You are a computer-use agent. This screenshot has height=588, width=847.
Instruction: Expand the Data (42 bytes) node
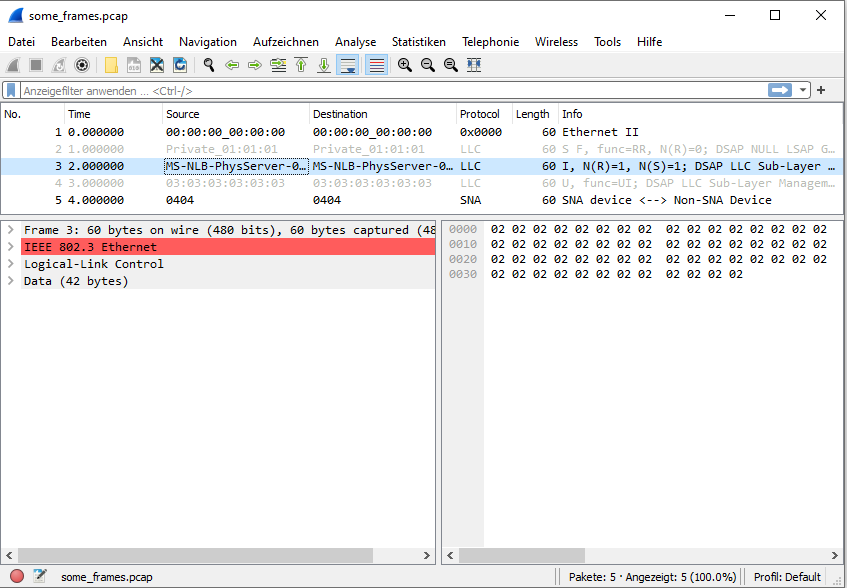pyautogui.click(x=10, y=281)
